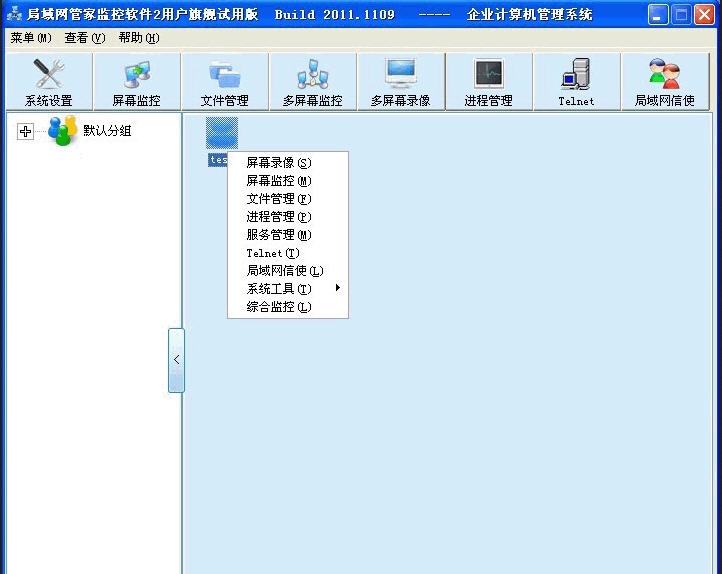Launch 多屏幕录像 multi-screen recording
This screenshot has height=574, width=722.
tap(401, 81)
